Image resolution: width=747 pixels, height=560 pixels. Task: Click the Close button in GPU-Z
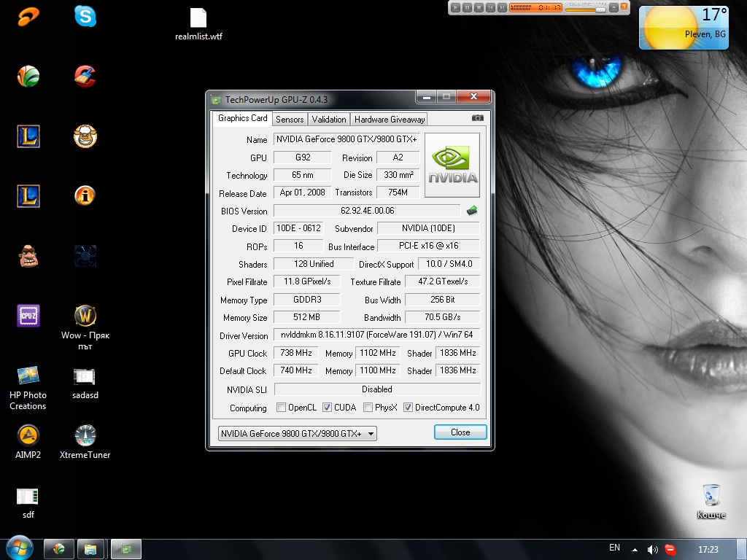(460, 432)
